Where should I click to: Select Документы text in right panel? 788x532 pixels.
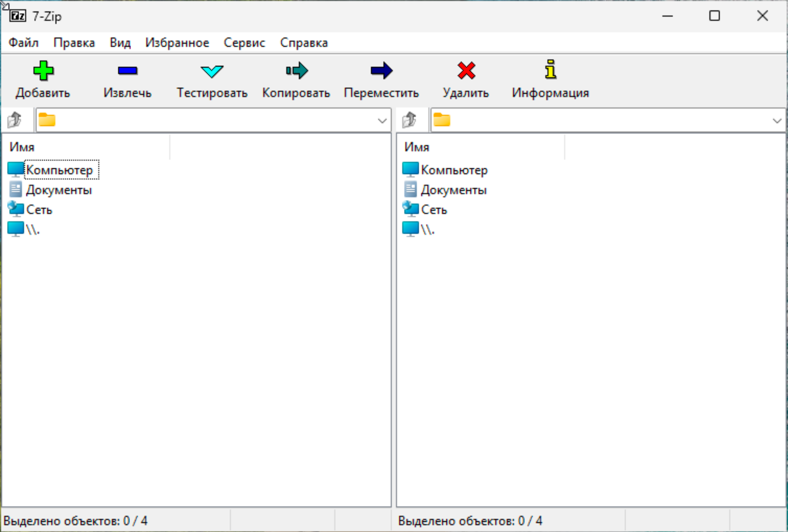pos(453,190)
